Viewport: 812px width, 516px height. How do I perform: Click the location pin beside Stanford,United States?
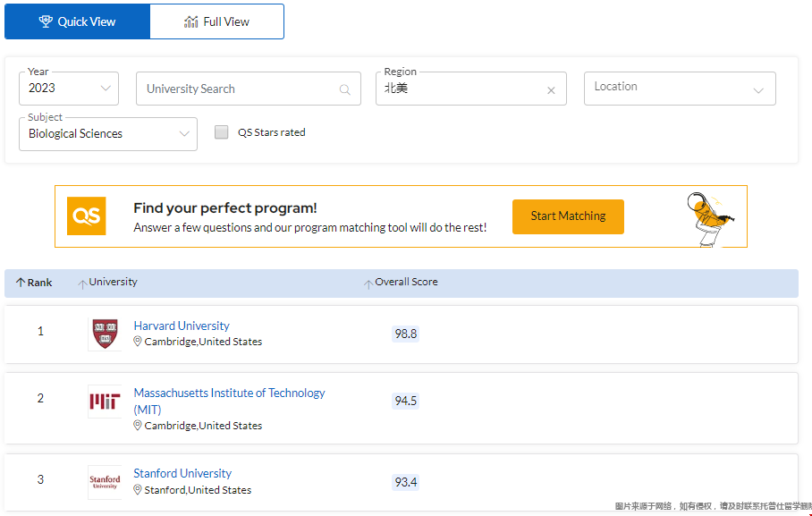[x=137, y=489]
